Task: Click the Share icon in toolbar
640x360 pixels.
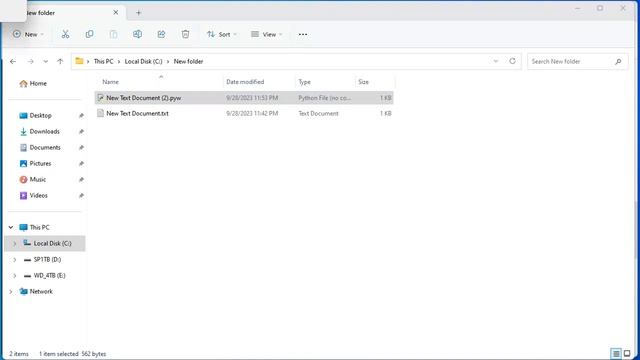Action: point(162,34)
